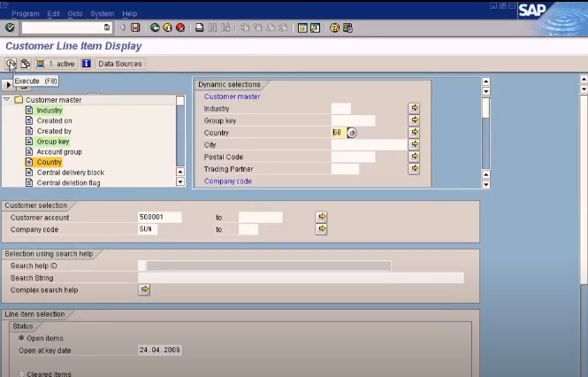Click the Last Page icon
Viewport: 588px width, 377px height.
pyautogui.click(x=283, y=27)
